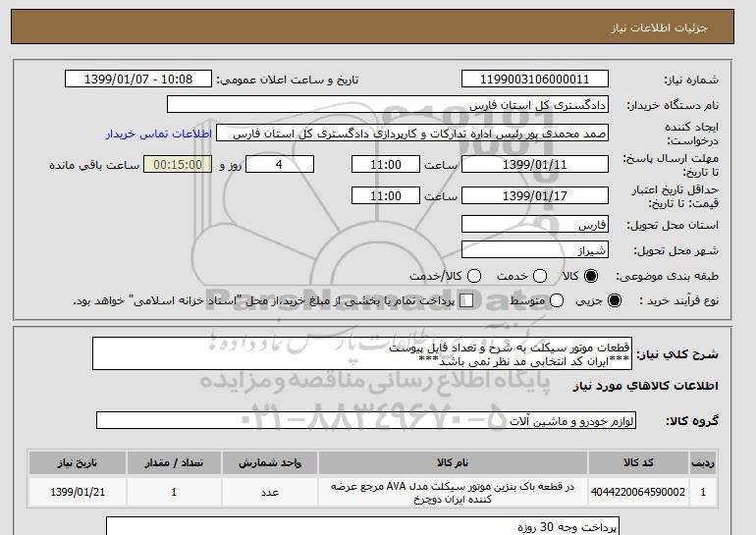The image size is (756, 535).
Task: Click the need date cell 1399/01/21
Action: tap(78, 492)
